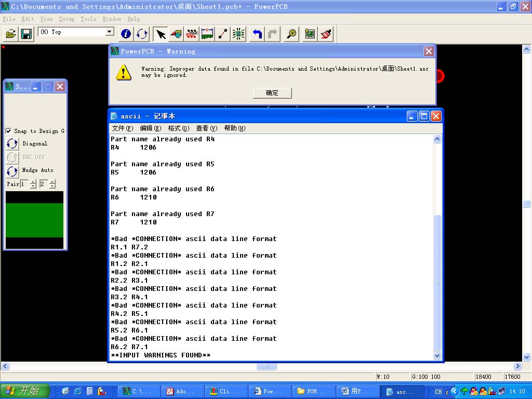Open 文件(F) menu in Notepad
Screen dimensions: 532x399
click(123, 128)
